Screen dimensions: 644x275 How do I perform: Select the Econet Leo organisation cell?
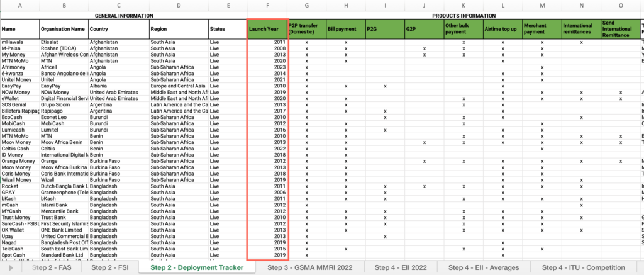point(64,118)
